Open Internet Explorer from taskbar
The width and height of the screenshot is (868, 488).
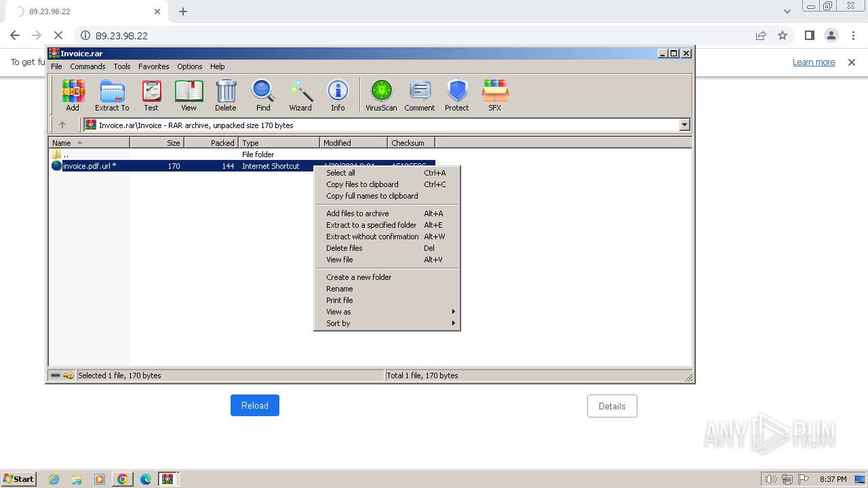pyautogui.click(x=54, y=479)
